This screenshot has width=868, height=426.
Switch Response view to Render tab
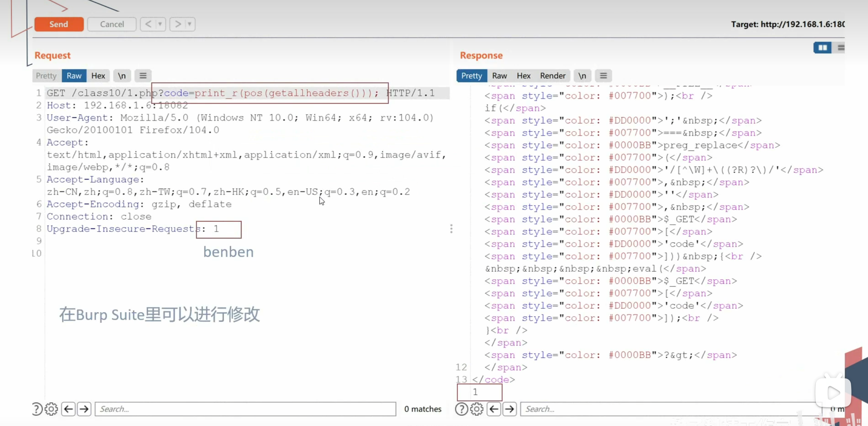pyautogui.click(x=552, y=75)
